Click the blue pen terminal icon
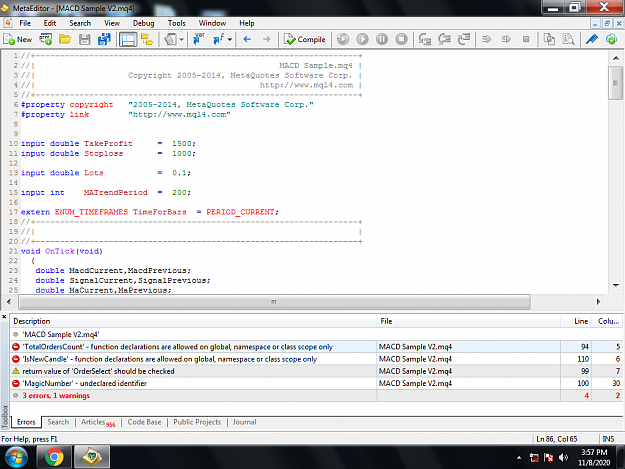This screenshot has height=469, width=625. [x=592, y=39]
